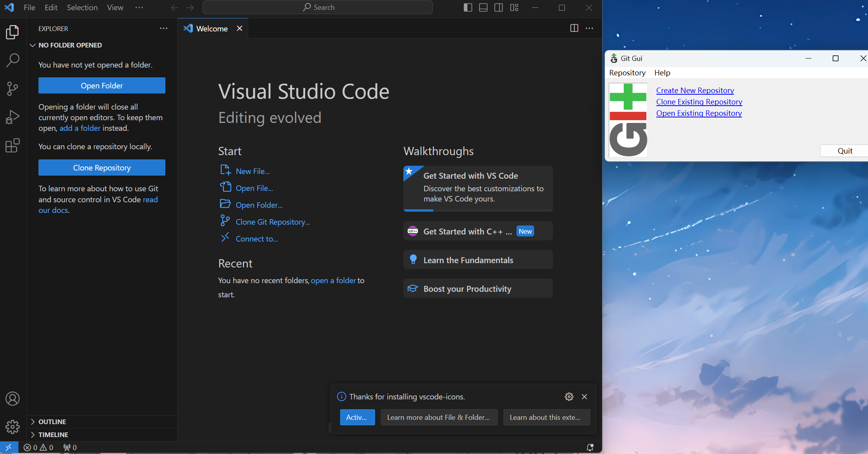
Task: Click the Git Gui logo image
Action: click(628, 120)
